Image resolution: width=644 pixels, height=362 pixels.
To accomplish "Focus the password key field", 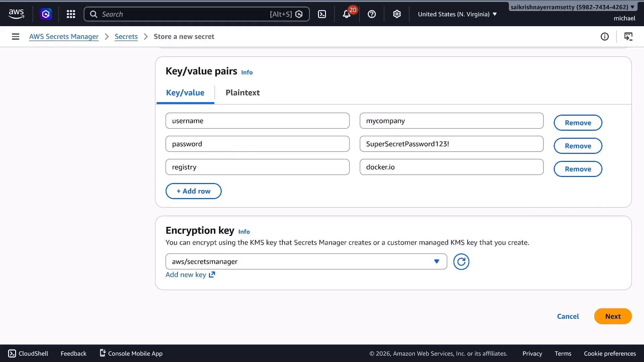I will 258,144.
